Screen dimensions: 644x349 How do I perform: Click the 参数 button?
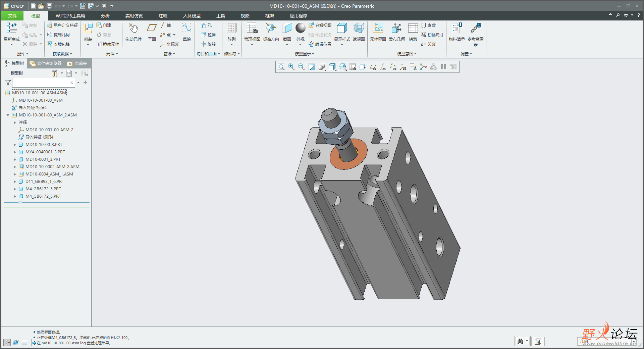tap(428, 26)
